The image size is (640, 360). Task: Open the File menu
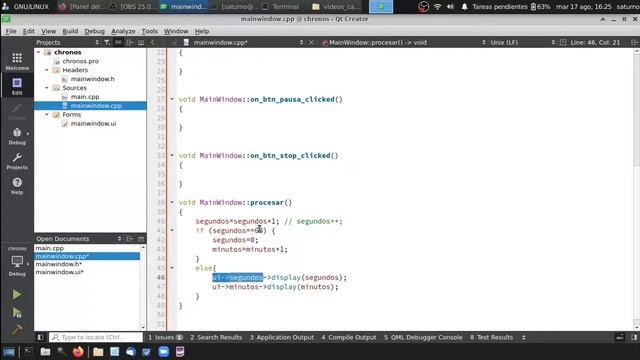[x=11, y=31]
